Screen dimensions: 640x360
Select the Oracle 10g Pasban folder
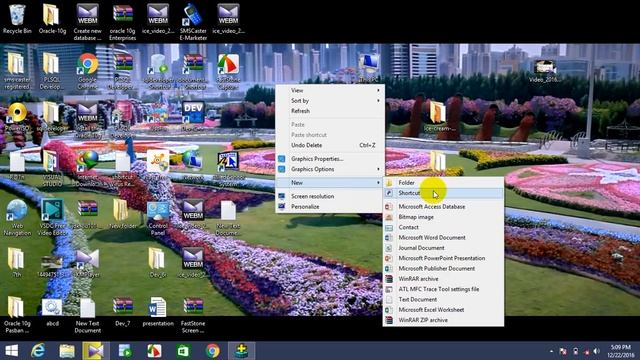tap(17, 315)
